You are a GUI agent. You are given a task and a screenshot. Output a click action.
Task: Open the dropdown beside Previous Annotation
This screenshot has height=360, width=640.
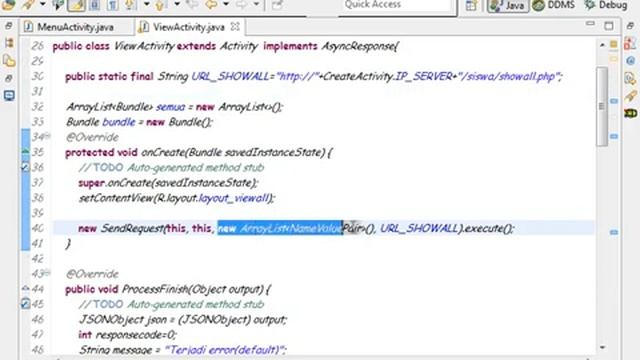click(x=177, y=4)
